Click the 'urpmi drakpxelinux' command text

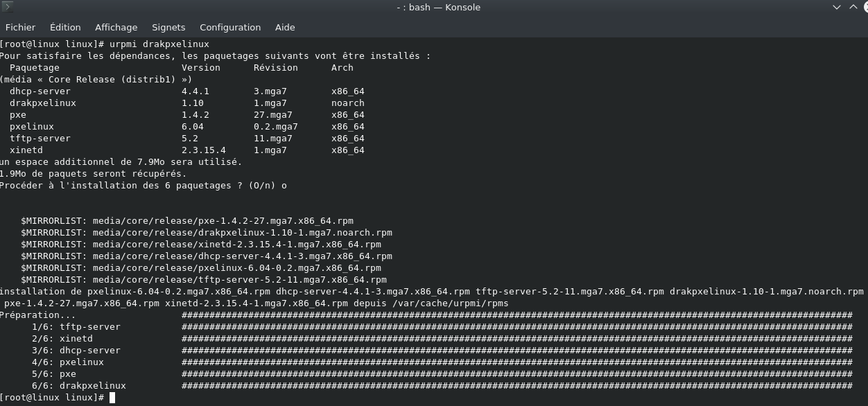coord(159,44)
